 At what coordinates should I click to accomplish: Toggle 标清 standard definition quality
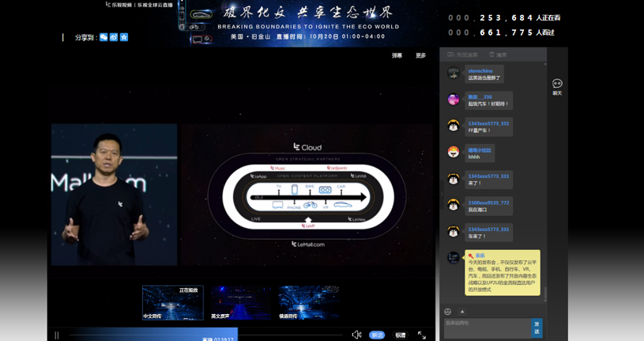point(401,335)
